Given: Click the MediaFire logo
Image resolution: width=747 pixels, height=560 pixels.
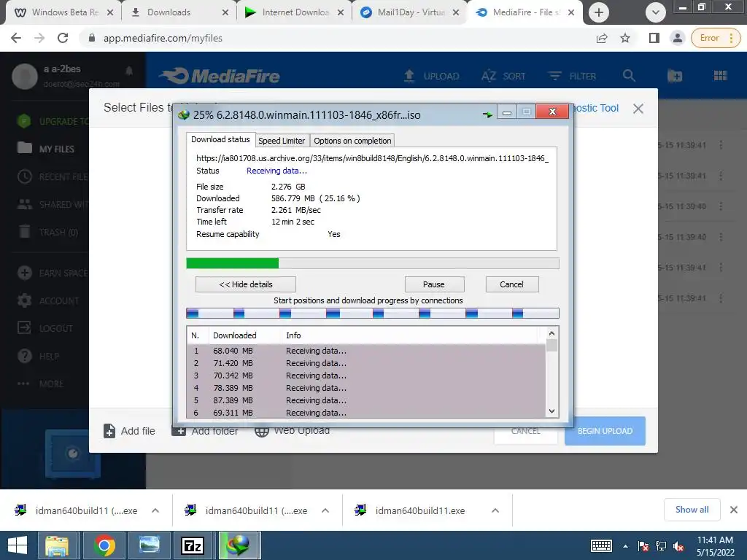Looking at the screenshot, I should pos(220,76).
